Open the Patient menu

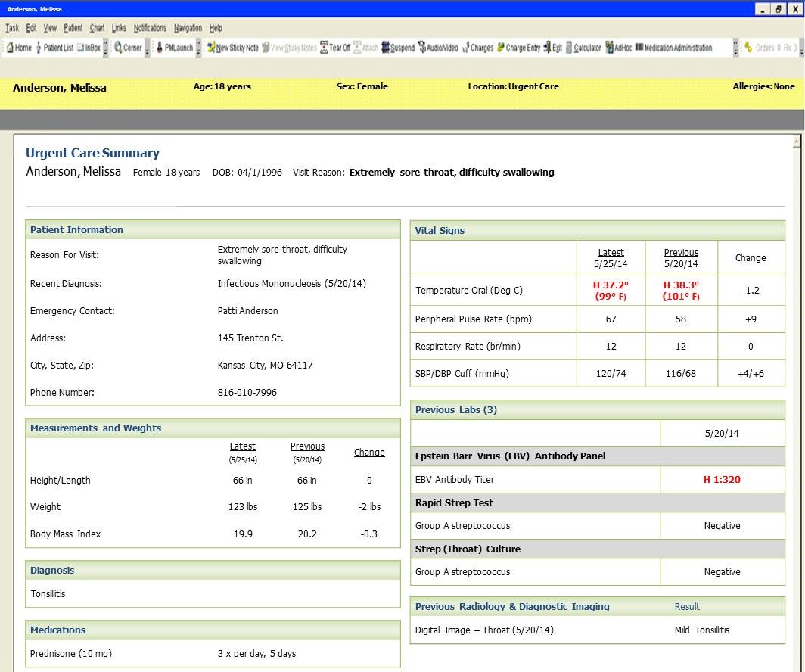73,28
